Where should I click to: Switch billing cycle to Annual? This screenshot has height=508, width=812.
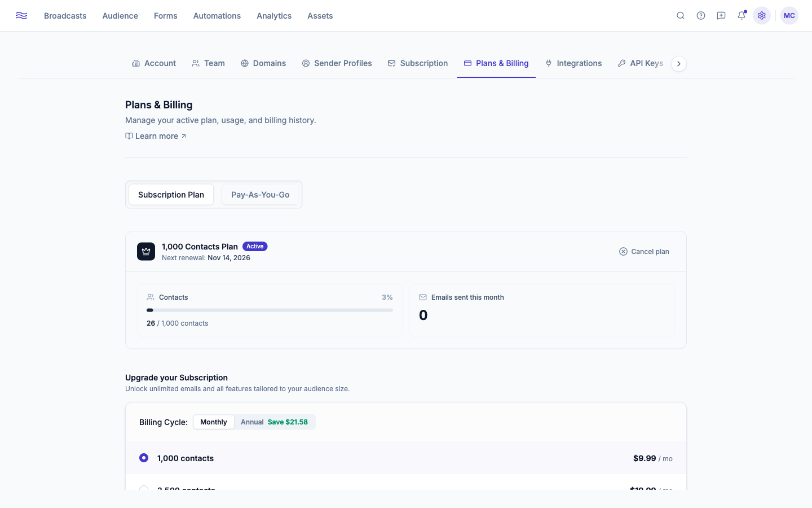tap(274, 422)
